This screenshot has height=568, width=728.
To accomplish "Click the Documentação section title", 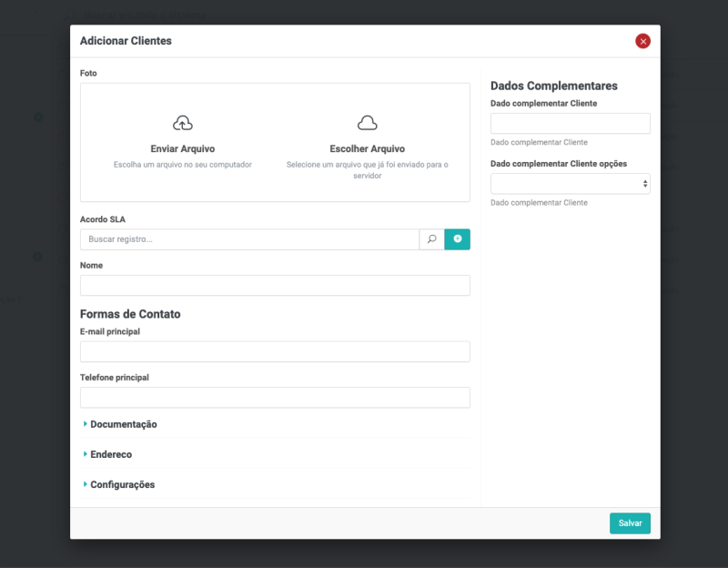I will tap(124, 424).
